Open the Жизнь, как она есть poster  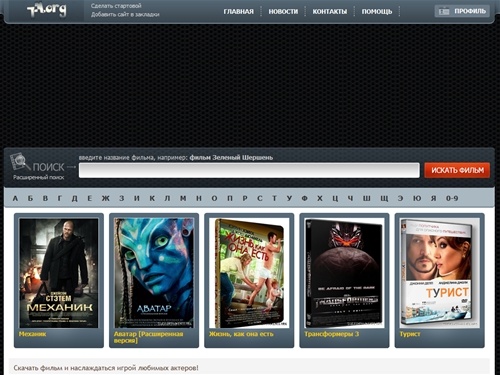(x=249, y=273)
